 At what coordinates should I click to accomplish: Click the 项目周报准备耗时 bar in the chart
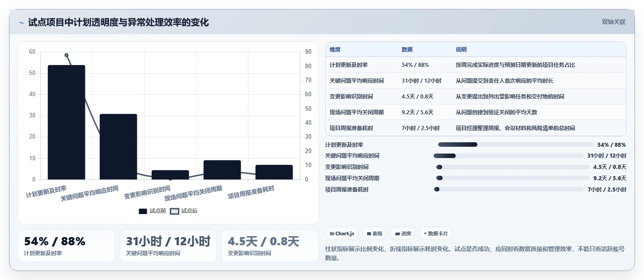(274, 172)
